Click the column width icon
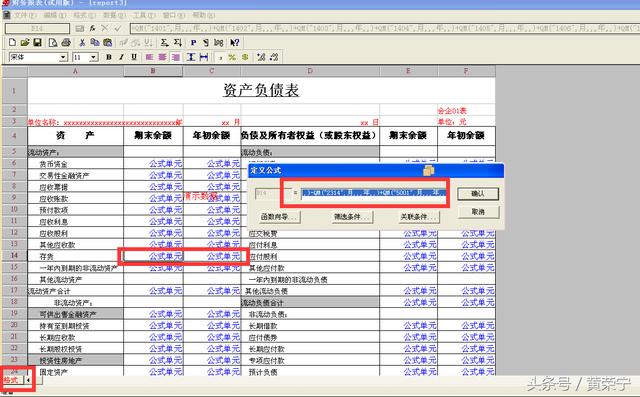Viewport: 640px width, 397px height. [x=204, y=57]
